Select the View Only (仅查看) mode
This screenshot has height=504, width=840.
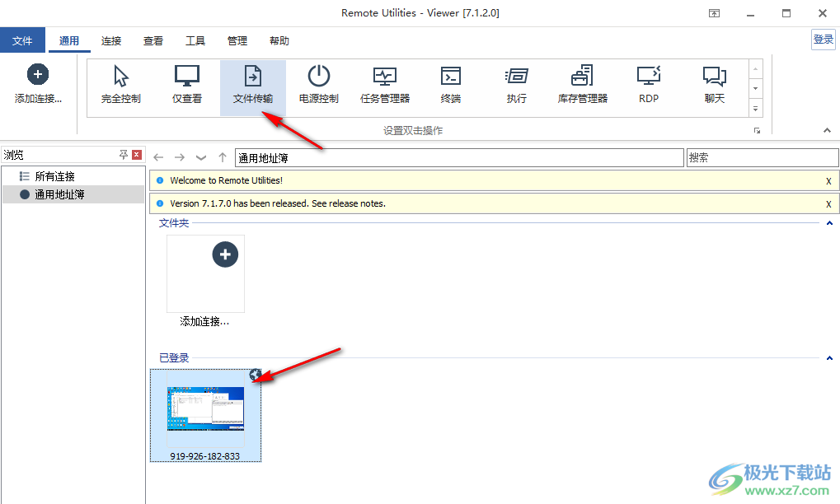[187, 86]
